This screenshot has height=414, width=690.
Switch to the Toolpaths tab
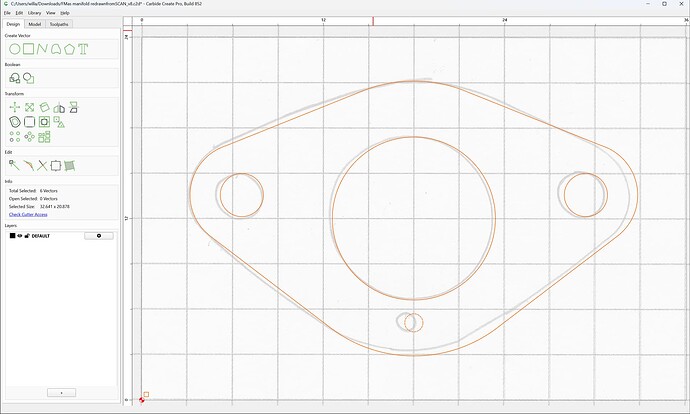click(59, 24)
